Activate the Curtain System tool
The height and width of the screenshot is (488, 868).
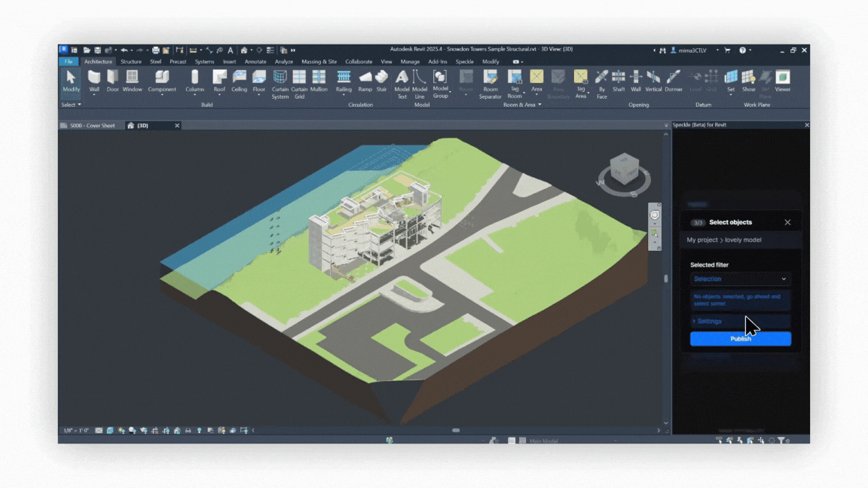pos(280,84)
